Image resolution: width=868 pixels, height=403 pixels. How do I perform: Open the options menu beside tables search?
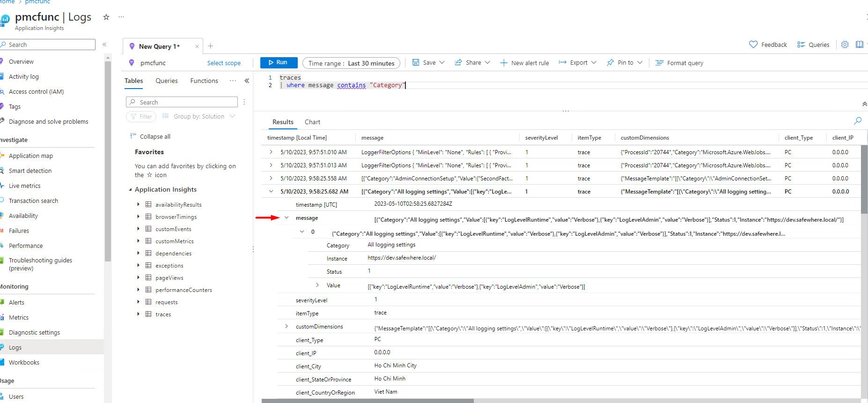pos(244,102)
